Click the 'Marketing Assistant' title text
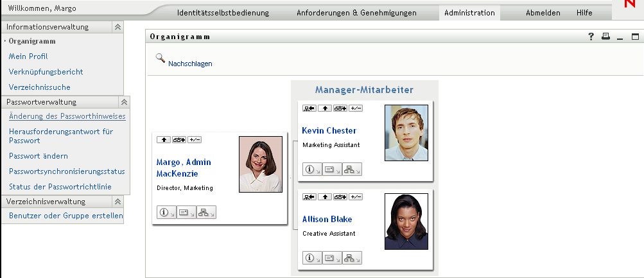The image size is (644, 278). [x=331, y=145]
